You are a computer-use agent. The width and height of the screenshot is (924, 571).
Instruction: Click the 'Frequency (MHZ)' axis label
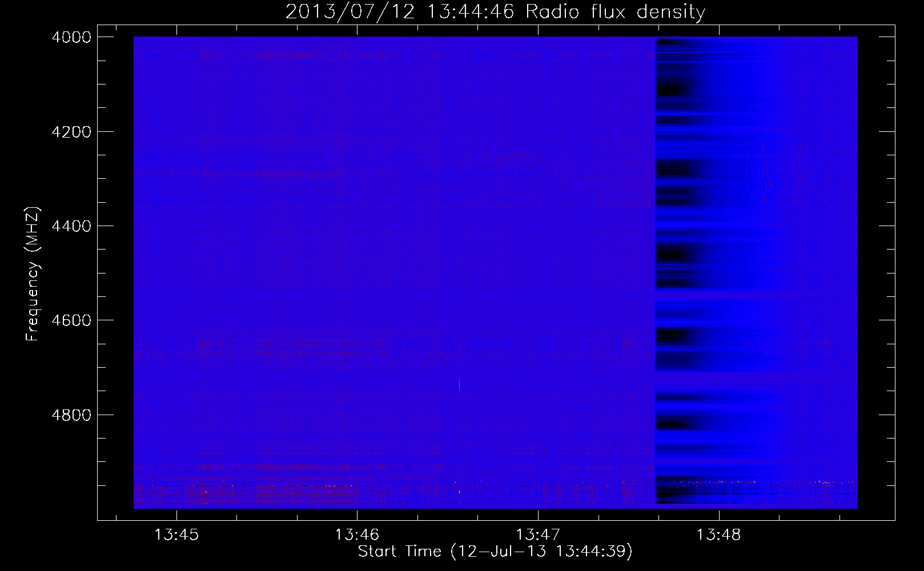pos(33,274)
